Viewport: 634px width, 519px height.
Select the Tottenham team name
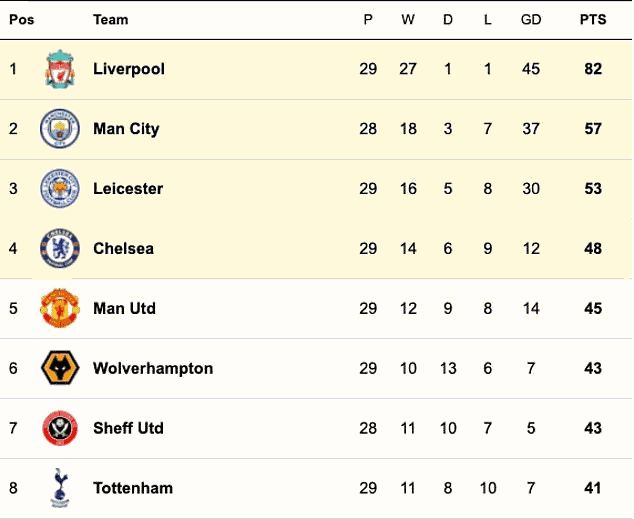pos(133,488)
